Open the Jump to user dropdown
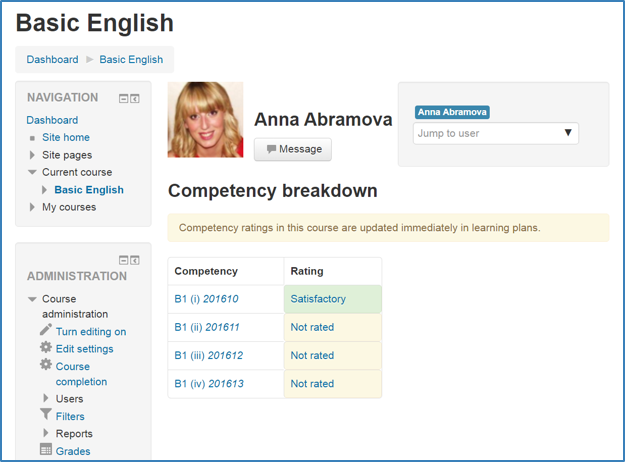 point(495,133)
